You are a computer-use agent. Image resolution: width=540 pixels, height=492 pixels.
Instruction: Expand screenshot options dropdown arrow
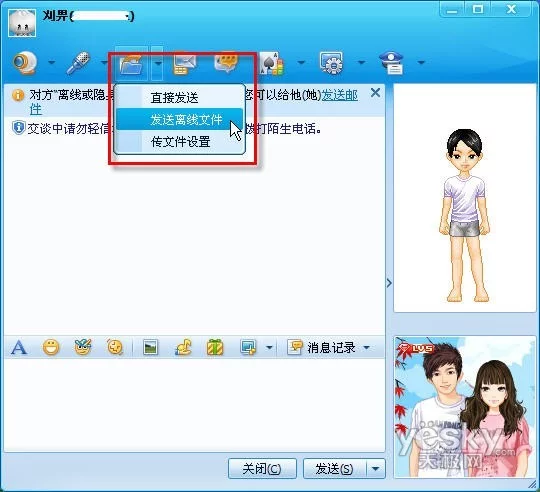point(270,347)
